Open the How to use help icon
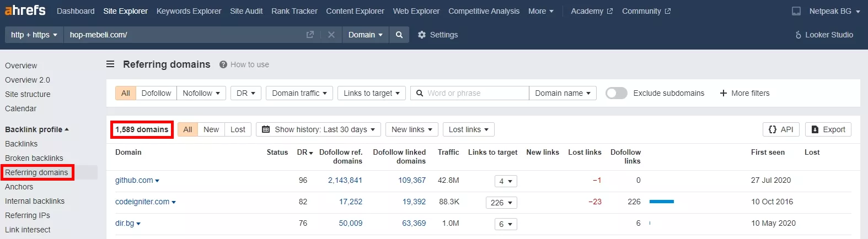The width and height of the screenshot is (868, 239). coord(223,64)
